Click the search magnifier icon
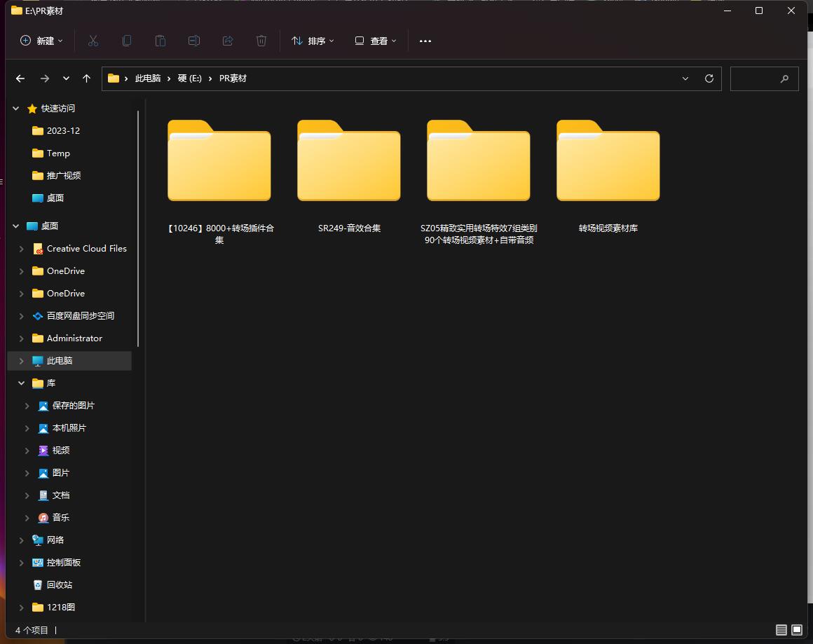Viewport: 813px width, 644px height. pos(784,78)
